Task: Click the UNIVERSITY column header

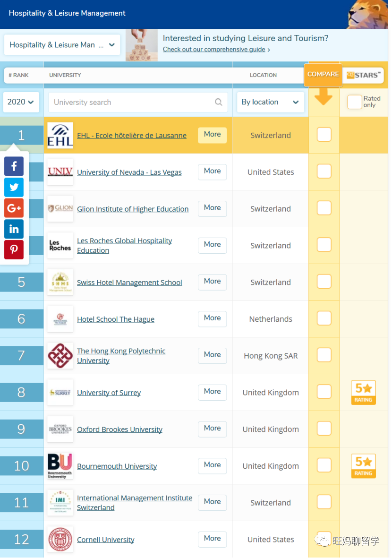Action: tap(65, 75)
